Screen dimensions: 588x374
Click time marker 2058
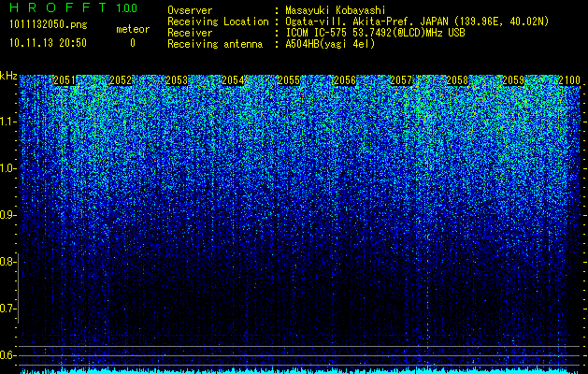[457, 80]
